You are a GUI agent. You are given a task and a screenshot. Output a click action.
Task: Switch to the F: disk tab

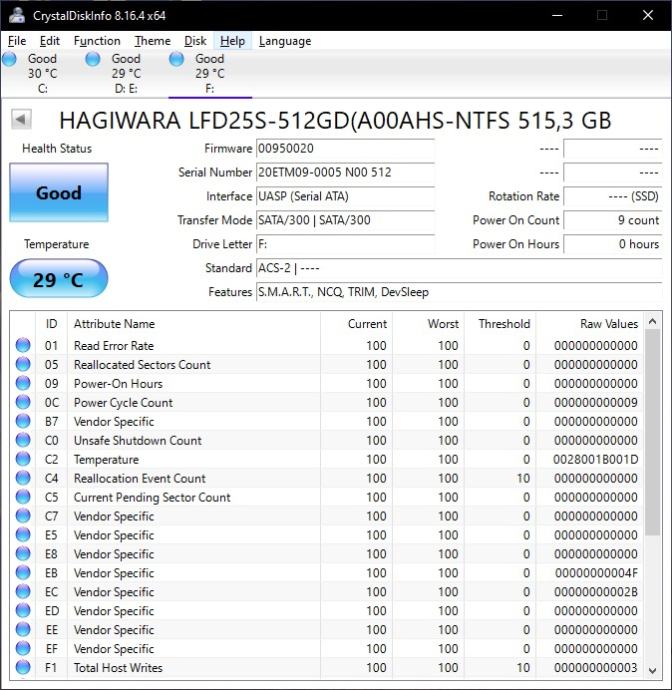click(x=209, y=73)
